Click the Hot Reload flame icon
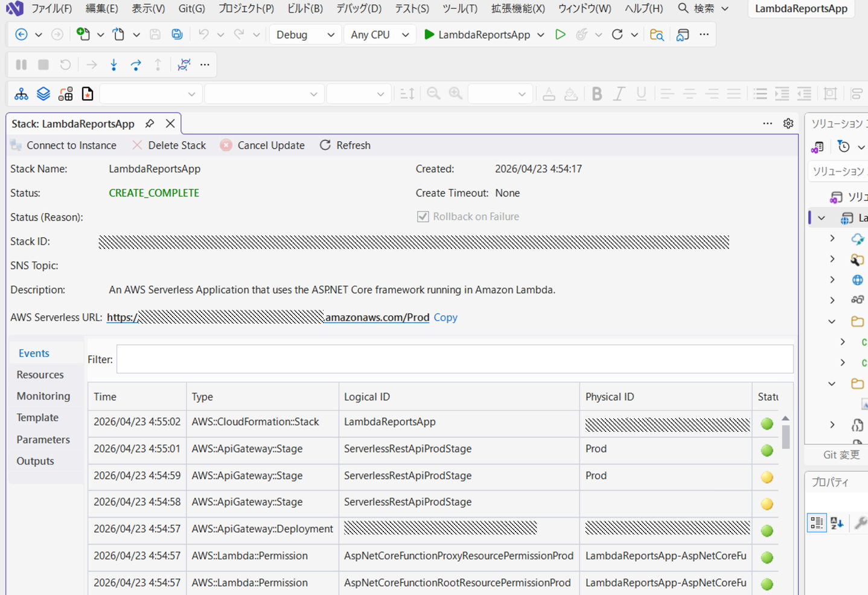Viewport: 868px width, 595px height. point(582,34)
